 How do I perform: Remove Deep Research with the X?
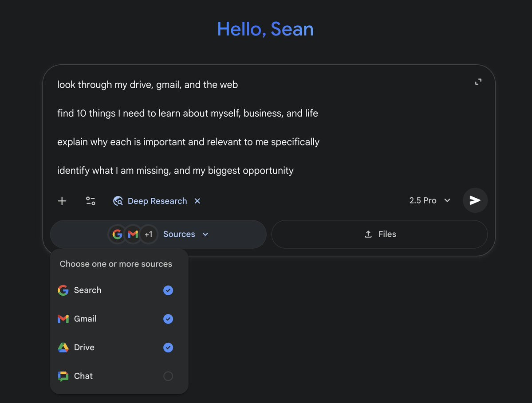197,201
